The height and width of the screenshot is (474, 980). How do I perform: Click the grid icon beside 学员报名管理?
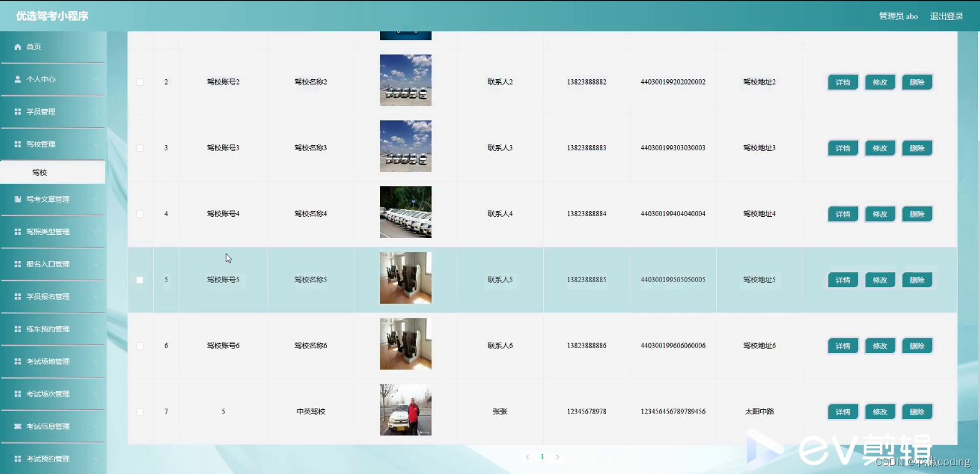click(17, 296)
